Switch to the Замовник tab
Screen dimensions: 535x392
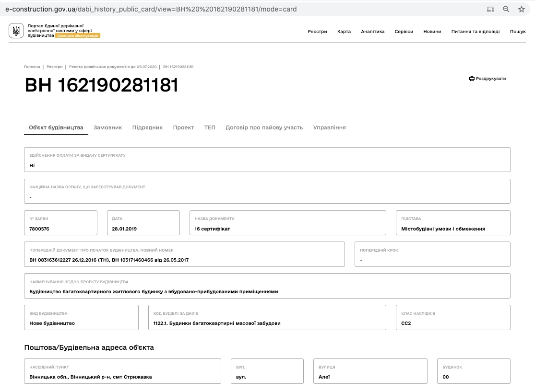tap(108, 127)
